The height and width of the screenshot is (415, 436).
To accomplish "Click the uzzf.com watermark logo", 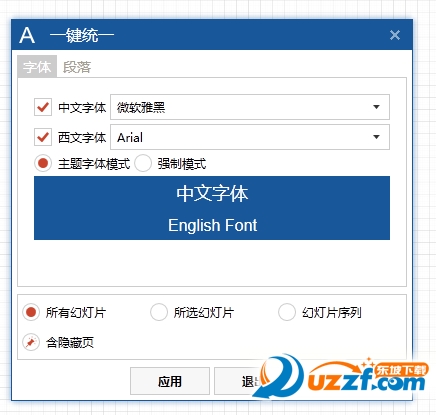I will coord(342,377).
